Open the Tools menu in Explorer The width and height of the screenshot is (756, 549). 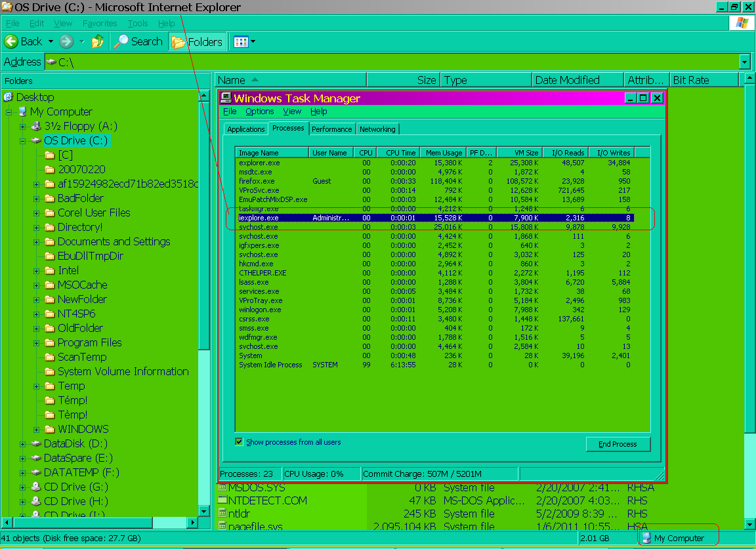click(x=138, y=23)
